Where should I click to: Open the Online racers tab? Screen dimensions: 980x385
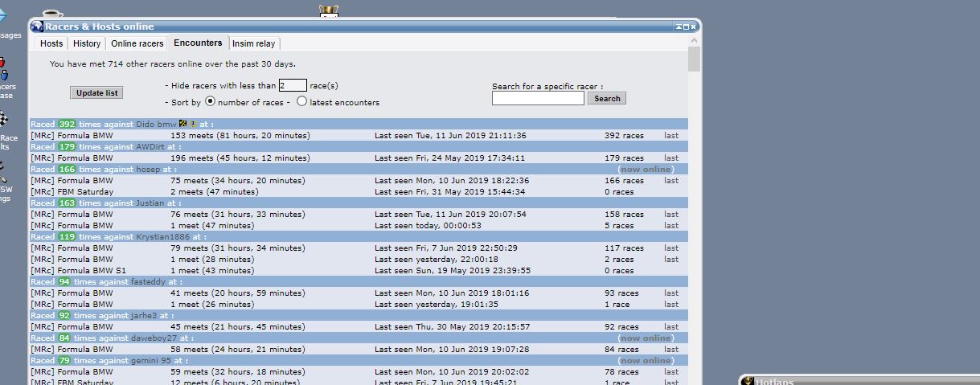137,43
